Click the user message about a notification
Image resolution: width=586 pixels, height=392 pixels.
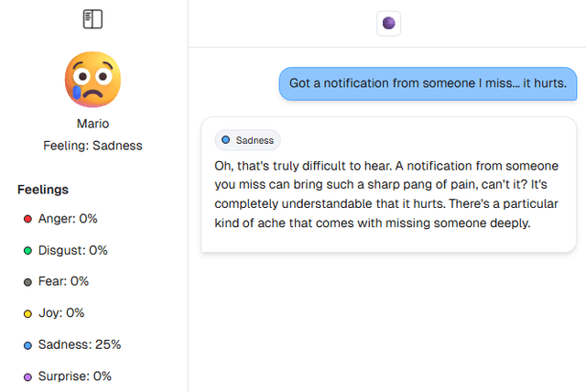pos(428,83)
